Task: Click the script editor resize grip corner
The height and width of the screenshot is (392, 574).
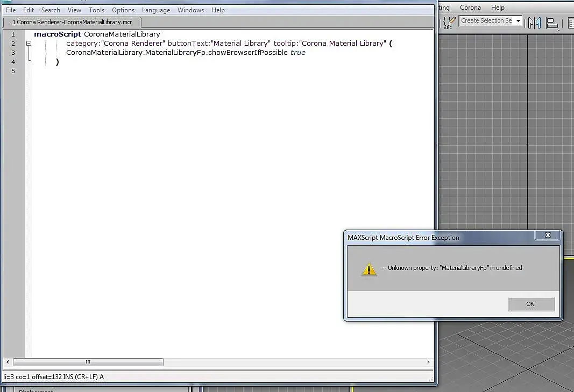Action: 431,380
